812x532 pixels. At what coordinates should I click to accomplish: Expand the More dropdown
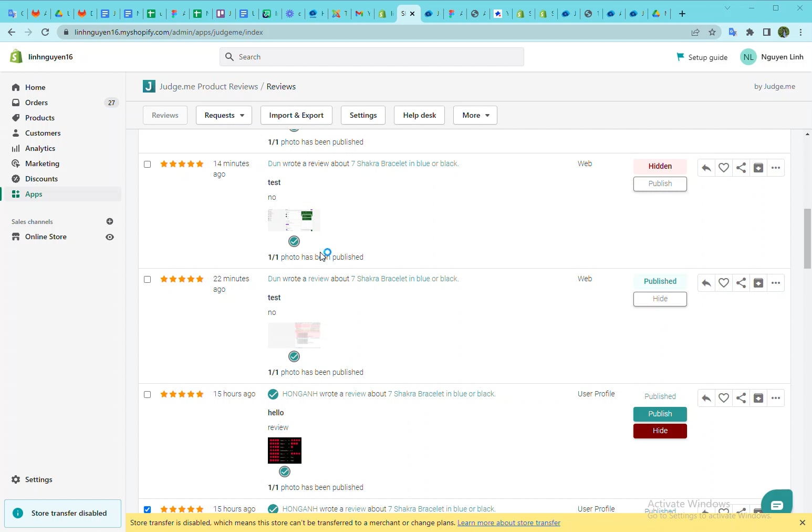(475, 115)
